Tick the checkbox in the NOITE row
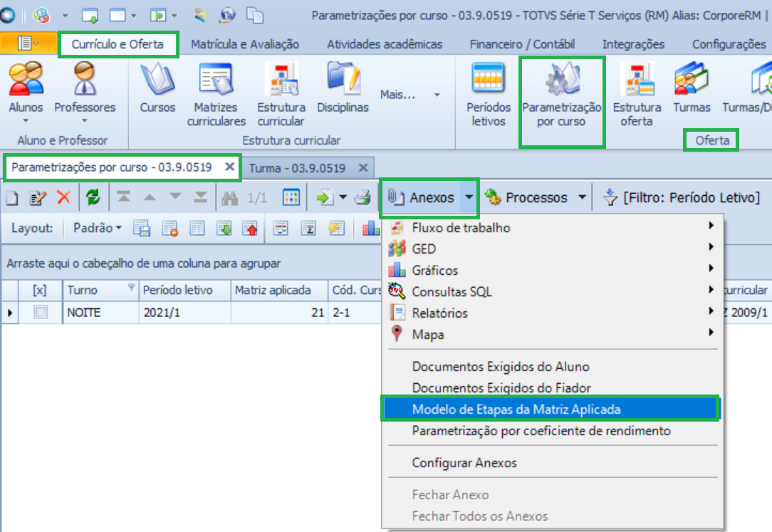 (41, 312)
